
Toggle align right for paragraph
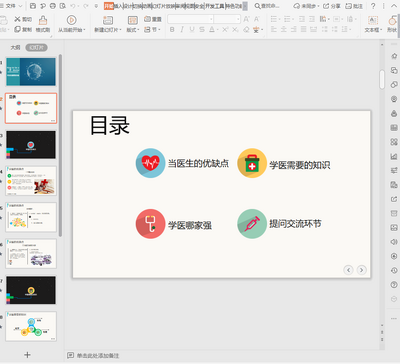click(294, 30)
